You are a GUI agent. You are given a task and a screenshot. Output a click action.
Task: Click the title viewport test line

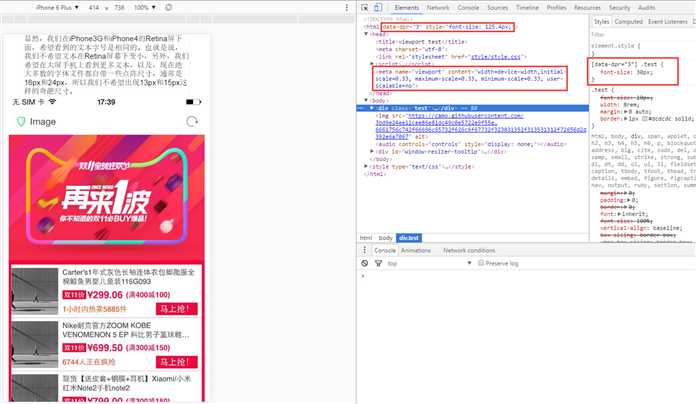coord(421,42)
